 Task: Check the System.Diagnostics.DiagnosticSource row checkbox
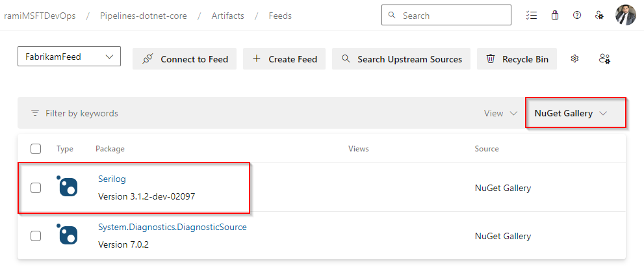(x=36, y=236)
